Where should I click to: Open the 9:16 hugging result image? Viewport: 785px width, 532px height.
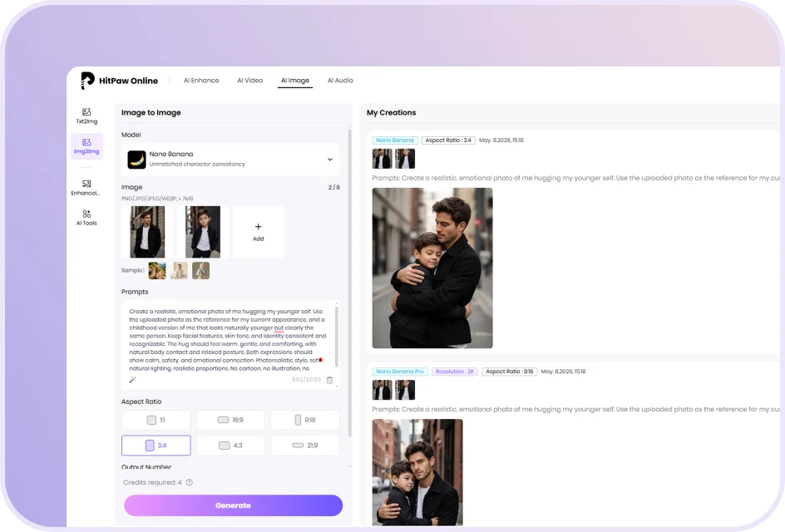pyautogui.click(x=417, y=472)
